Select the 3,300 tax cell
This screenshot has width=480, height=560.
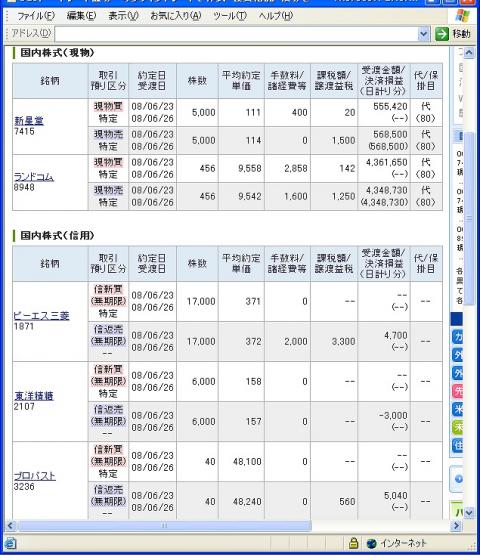click(334, 341)
